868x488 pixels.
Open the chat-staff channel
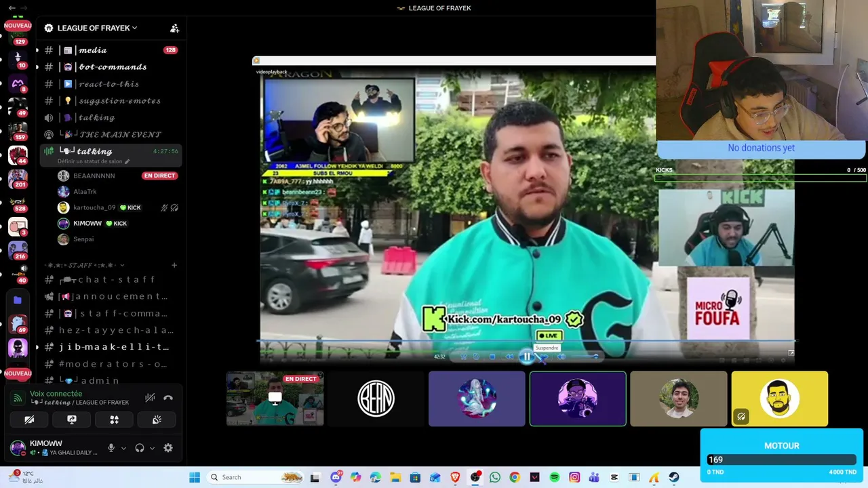tap(111, 280)
